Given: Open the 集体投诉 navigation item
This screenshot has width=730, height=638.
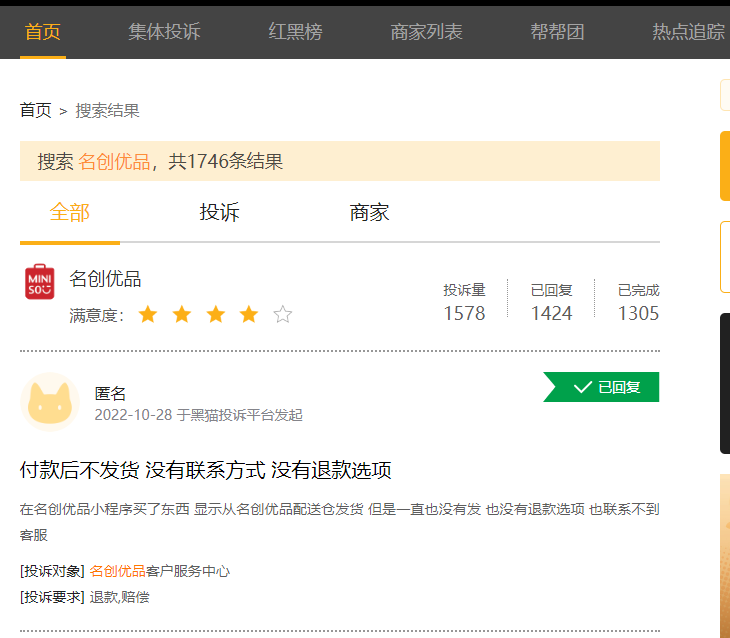Looking at the screenshot, I should coord(164,31).
